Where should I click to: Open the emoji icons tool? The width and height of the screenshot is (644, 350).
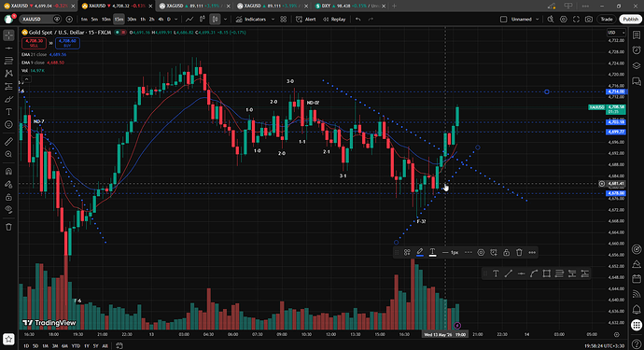click(x=8, y=124)
